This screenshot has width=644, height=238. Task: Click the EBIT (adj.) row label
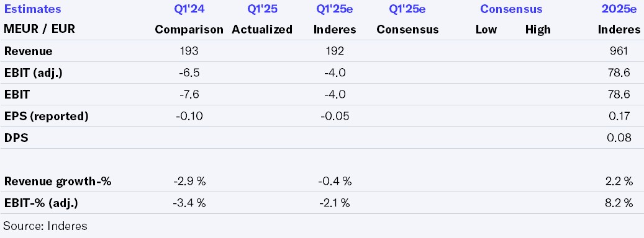coord(34,73)
